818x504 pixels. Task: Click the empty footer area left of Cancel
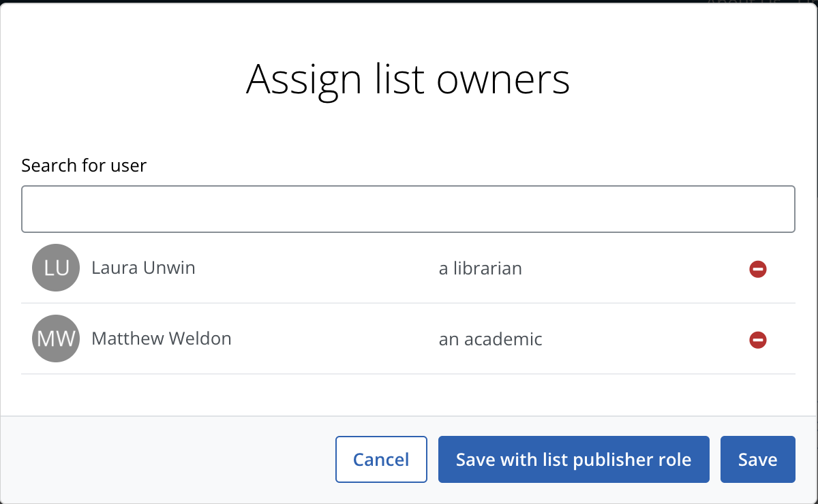tap(167, 460)
